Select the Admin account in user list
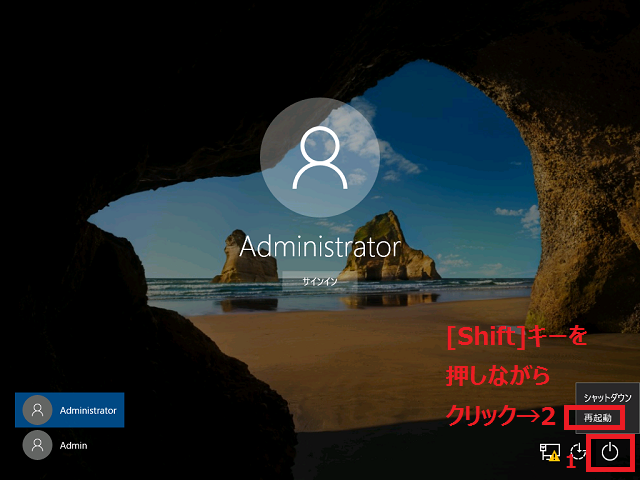Screen dimensions: 640x480 click(69, 445)
